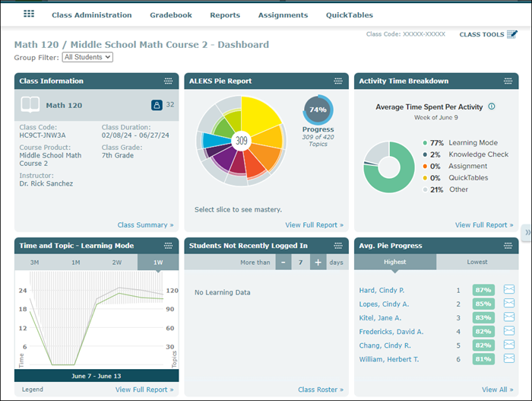Email William, Herbert T. via envelope icon
Viewport: 532px width, 401px height.
509,358
